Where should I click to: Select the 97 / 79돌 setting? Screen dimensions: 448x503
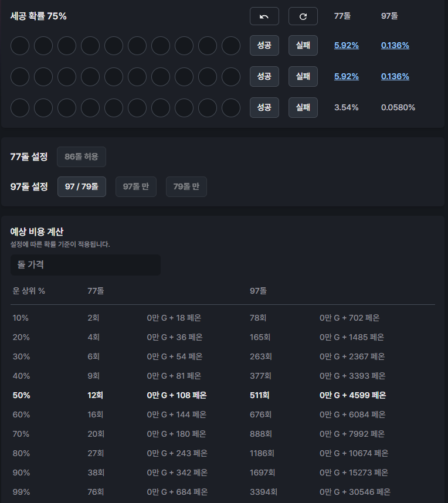click(x=82, y=186)
